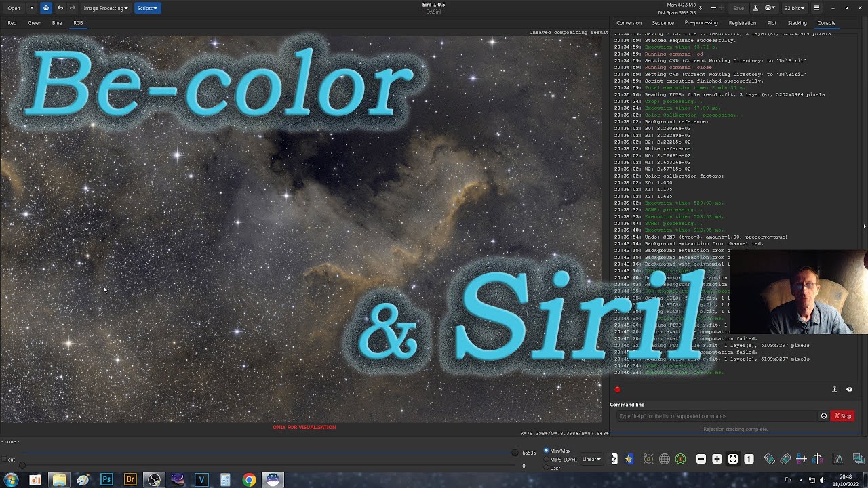Click the astrometry orbit icon in bottom toolbar
This screenshot has height=488, width=868.
tap(648, 459)
